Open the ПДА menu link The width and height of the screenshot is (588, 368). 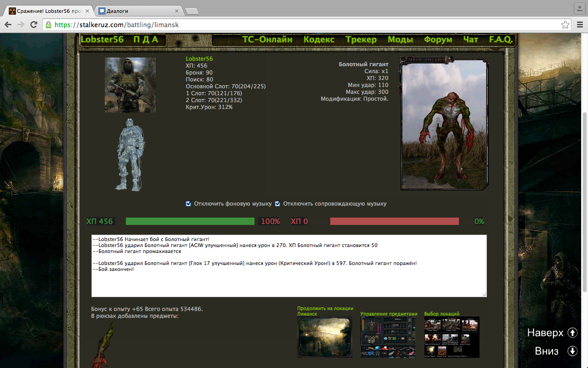point(146,40)
